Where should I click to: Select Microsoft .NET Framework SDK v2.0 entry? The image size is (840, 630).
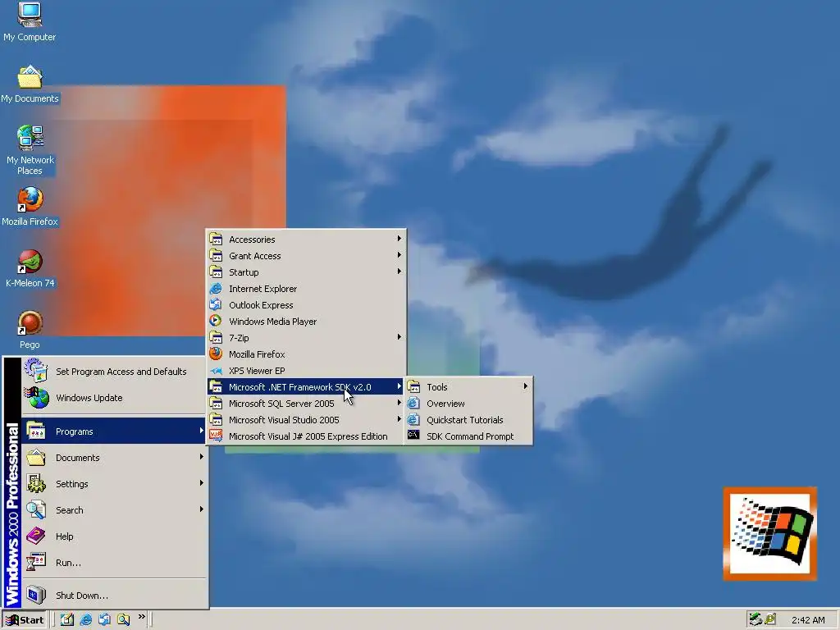[306, 386]
